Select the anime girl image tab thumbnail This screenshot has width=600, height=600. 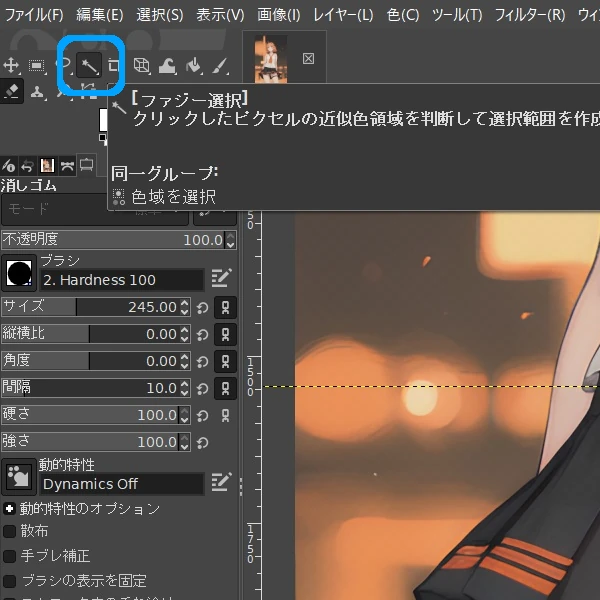[x=271, y=59]
